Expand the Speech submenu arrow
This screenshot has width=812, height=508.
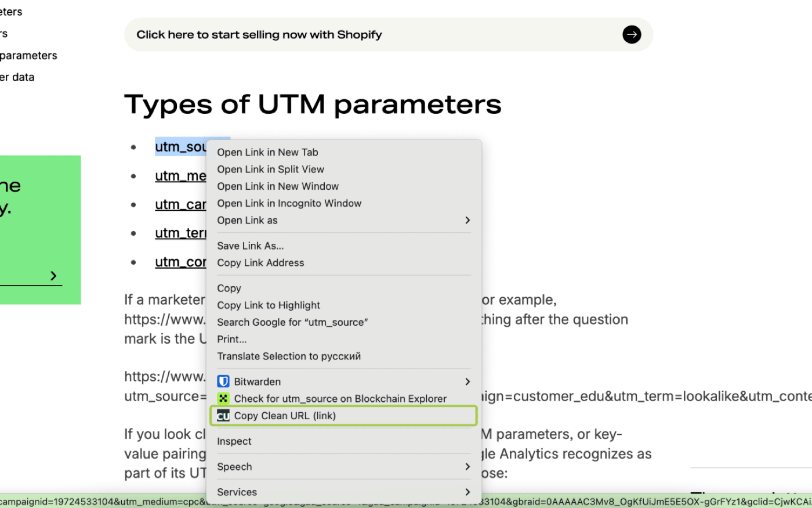tap(467, 467)
